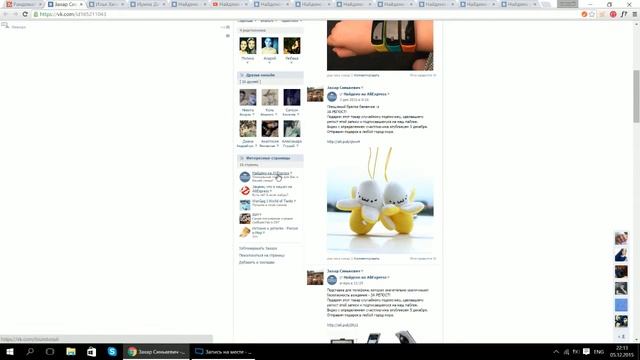640x360 pixels.
Task: Open third relative's dark photo
Action: [x=292, y=46]
